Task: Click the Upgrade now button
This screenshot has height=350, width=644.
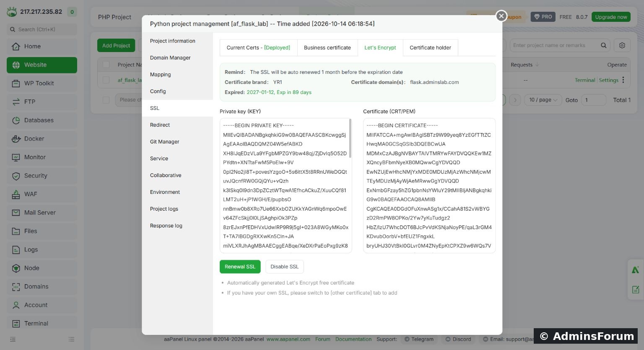Action: [611, 17]
